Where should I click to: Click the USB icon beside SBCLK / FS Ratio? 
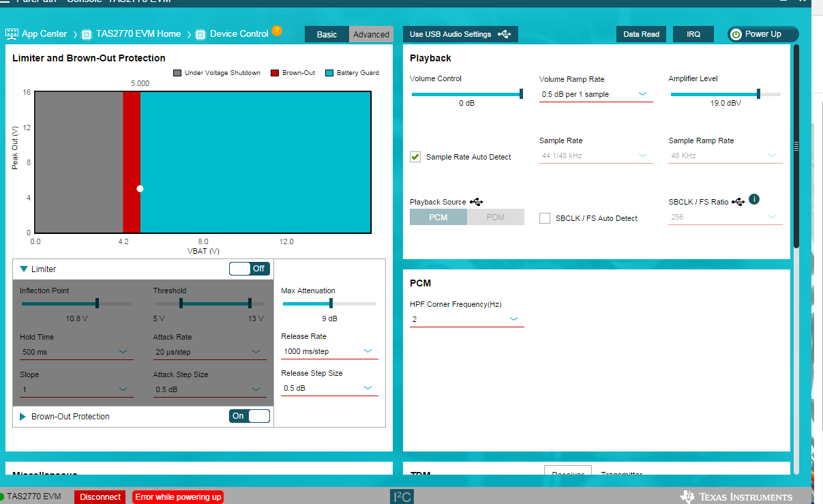pos(738,202)
